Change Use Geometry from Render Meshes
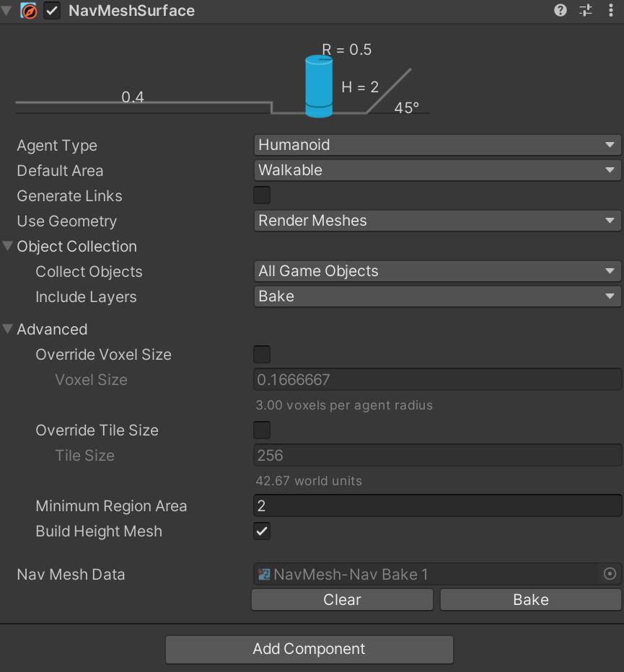The image size is (624, 672). [436, 221]
